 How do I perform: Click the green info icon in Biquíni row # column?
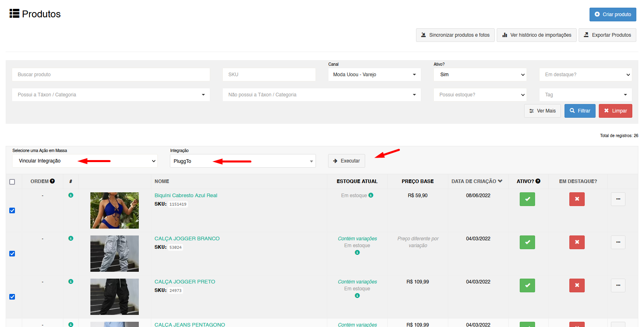71,195
